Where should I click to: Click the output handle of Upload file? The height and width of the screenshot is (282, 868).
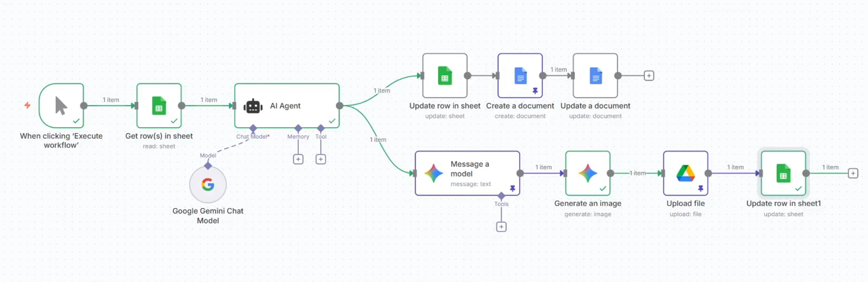click(x=708, y=173)
